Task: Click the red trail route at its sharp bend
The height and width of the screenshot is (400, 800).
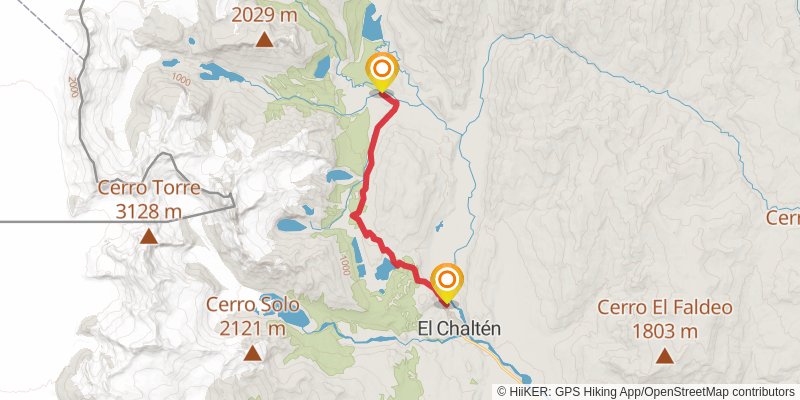Action: tap(354, 216)
